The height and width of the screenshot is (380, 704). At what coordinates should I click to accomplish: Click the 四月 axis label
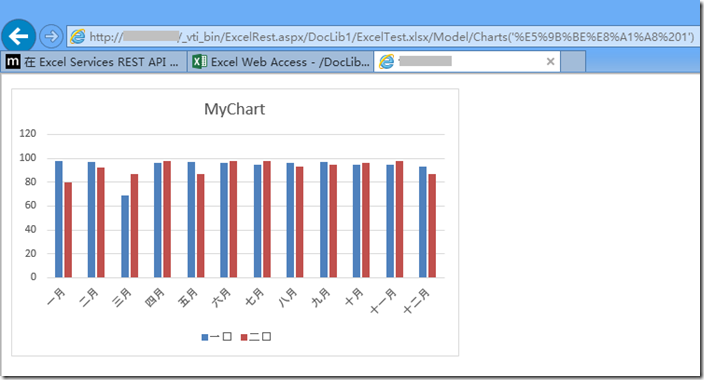[155, 297]
